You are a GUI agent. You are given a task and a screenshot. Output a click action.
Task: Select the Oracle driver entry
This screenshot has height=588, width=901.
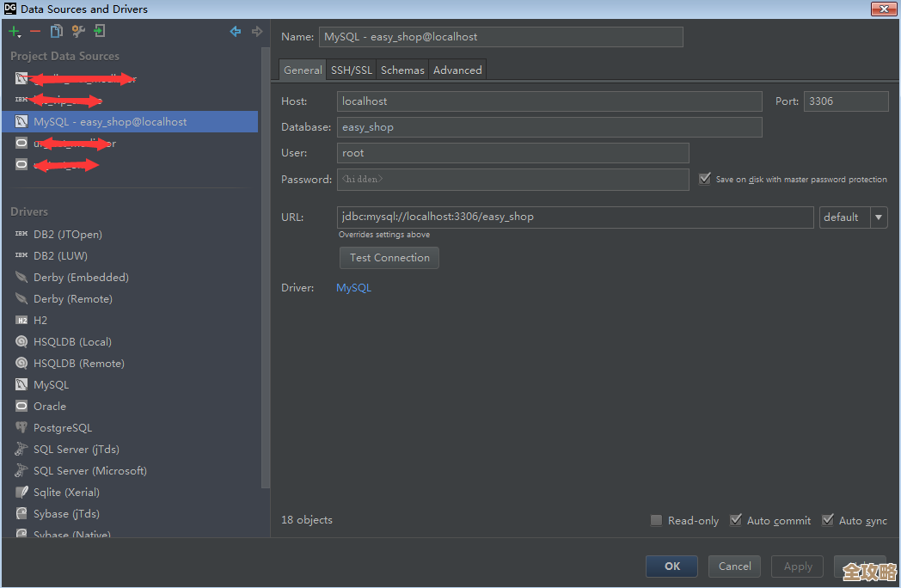click(x=49, y=406)
